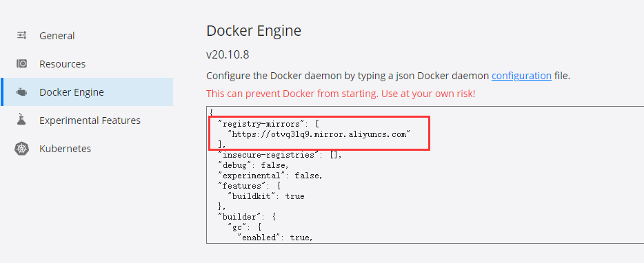Select the Docker Engine sidebar item
644x263 pixels.
pyautogui.click(x=87, y=92)
